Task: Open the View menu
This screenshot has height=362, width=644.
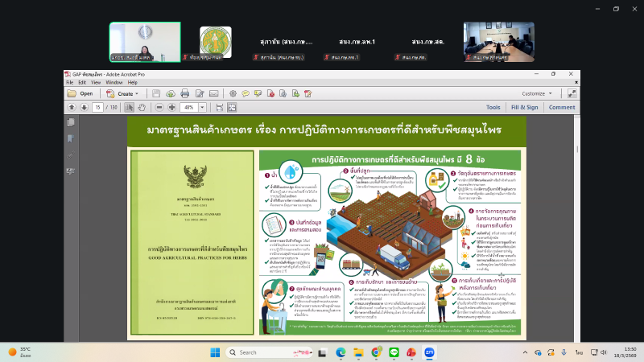Action: point(94,82)
